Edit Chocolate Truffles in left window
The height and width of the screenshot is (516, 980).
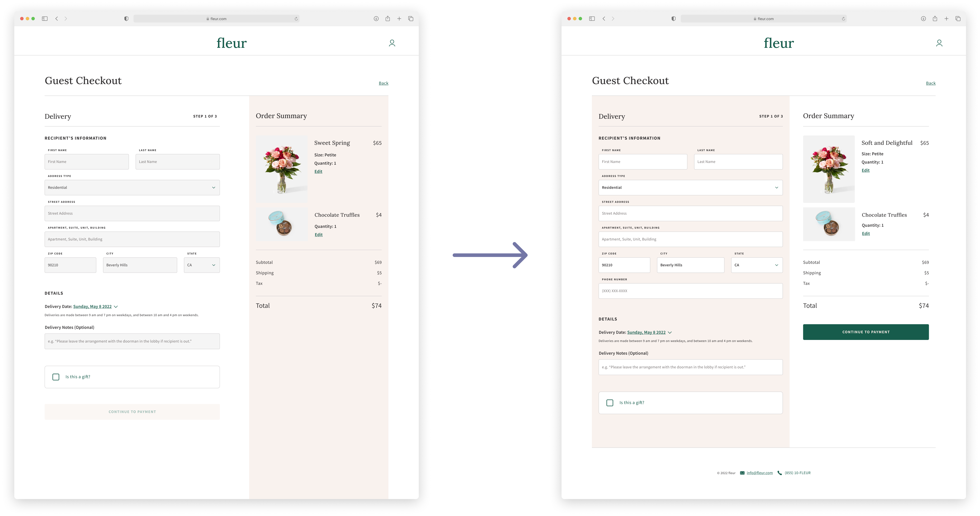318,235
